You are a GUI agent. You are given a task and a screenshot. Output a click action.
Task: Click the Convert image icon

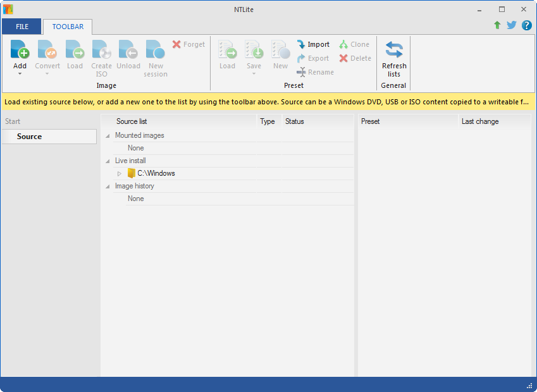pos(47,49)
